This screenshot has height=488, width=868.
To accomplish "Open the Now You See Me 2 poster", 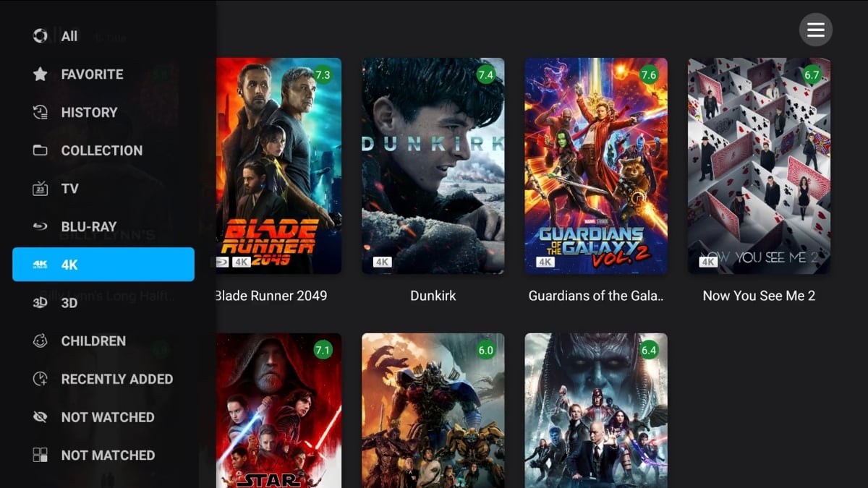I will coord(759,166).
